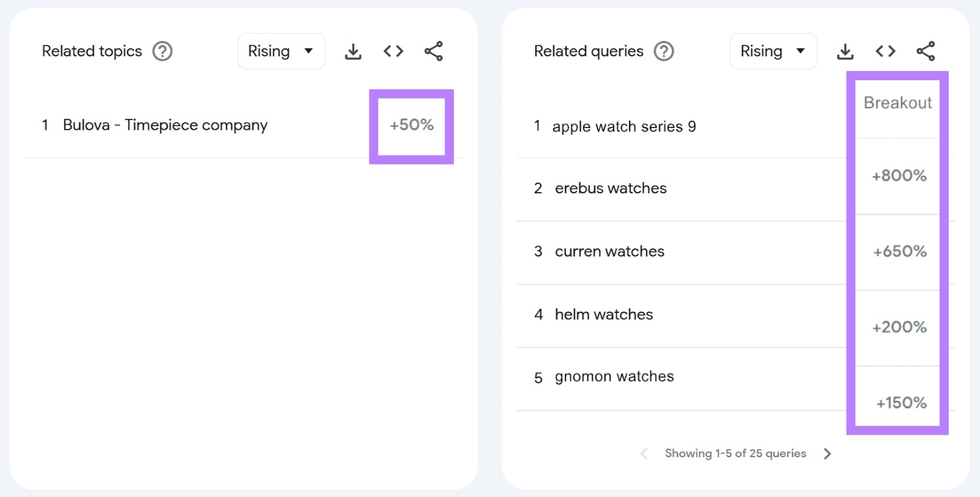This screenshot has width=980, height=497.
Task: Open embed code for Related queries
Action: pyautogui.click(x=886, y=51)
